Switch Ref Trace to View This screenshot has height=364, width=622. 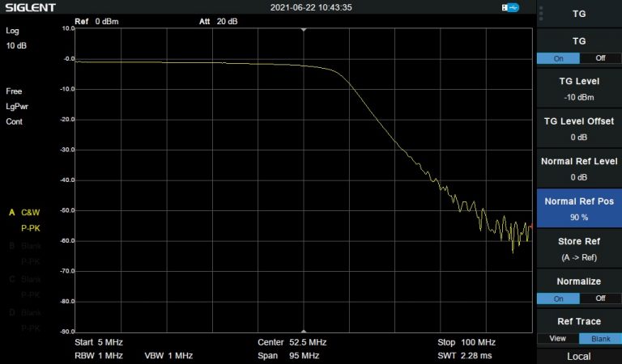557,338
